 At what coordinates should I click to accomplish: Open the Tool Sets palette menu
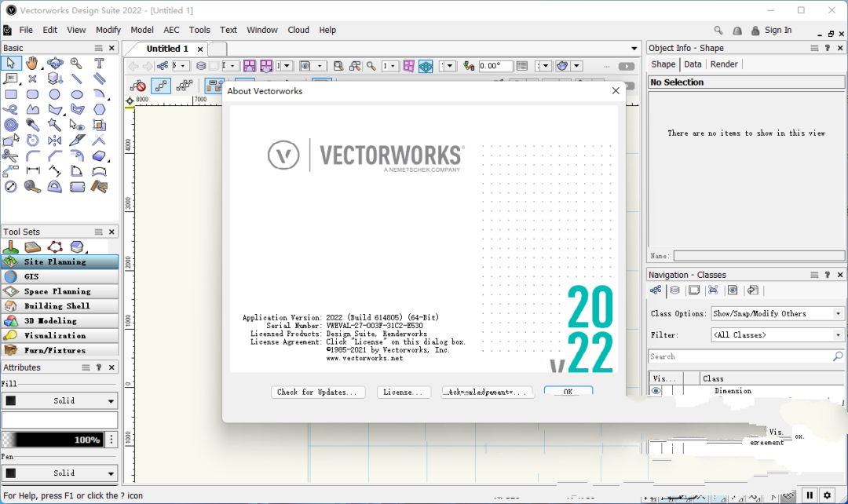98,232
